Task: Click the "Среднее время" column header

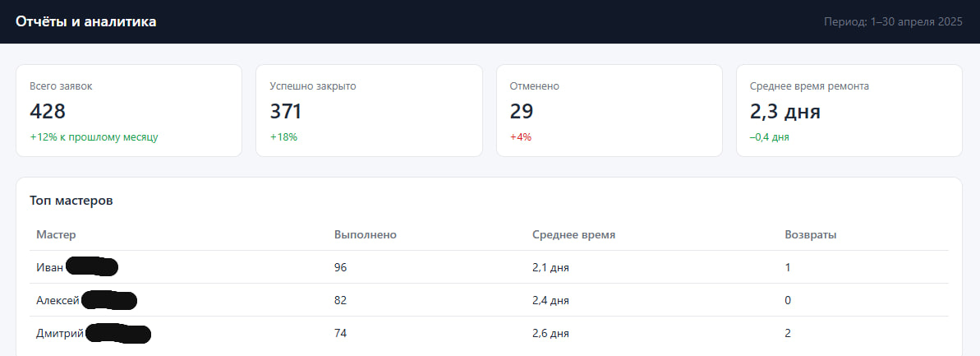Action: tap(574, 235)
